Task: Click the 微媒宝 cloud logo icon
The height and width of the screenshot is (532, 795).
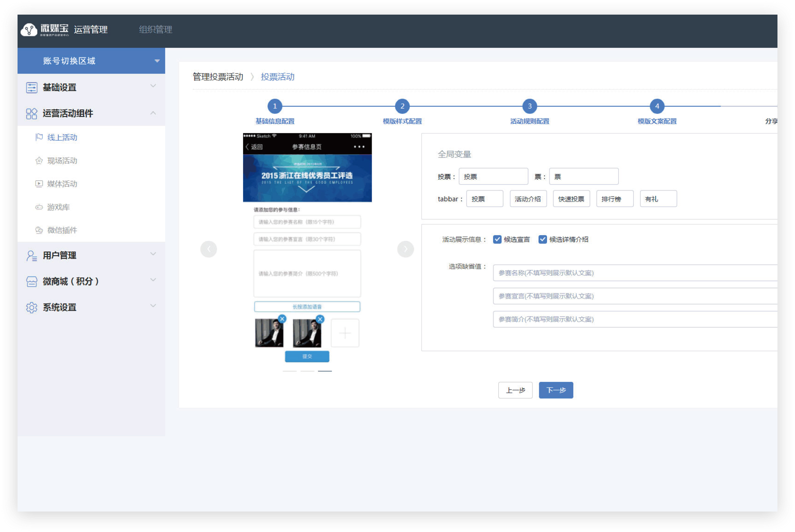Action: coord(29,30)
